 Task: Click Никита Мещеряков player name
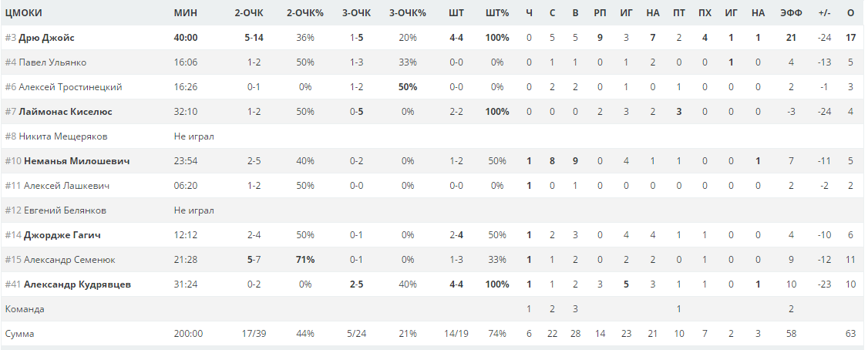63,136
